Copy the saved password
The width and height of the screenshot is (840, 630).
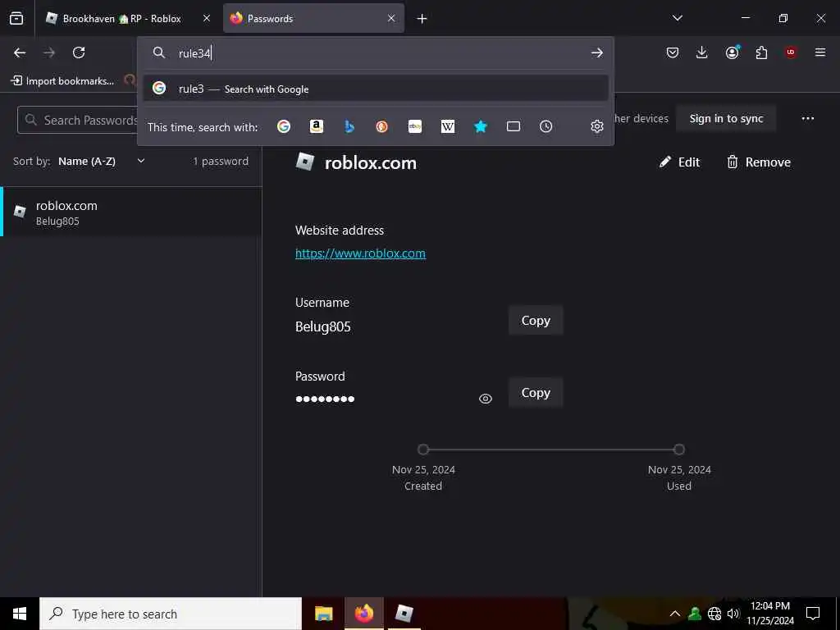536,393
